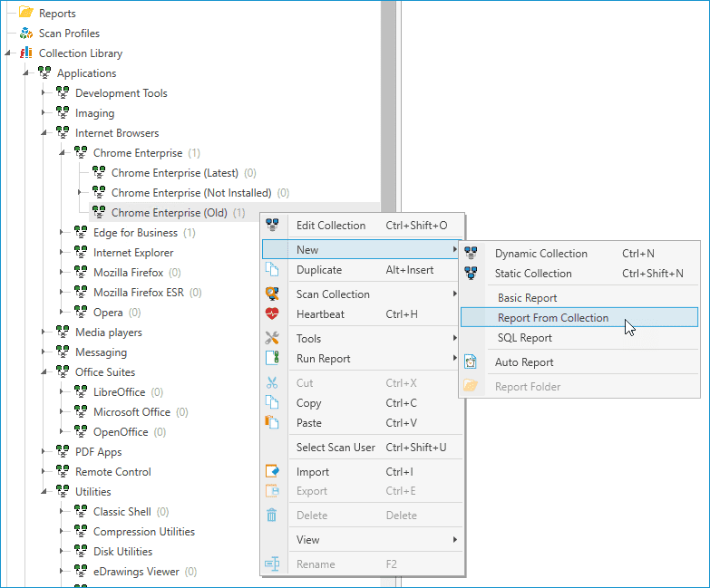This screenshot has height=588, width=710.
Task: Click the Cut scissors icon
Action: 272,382
